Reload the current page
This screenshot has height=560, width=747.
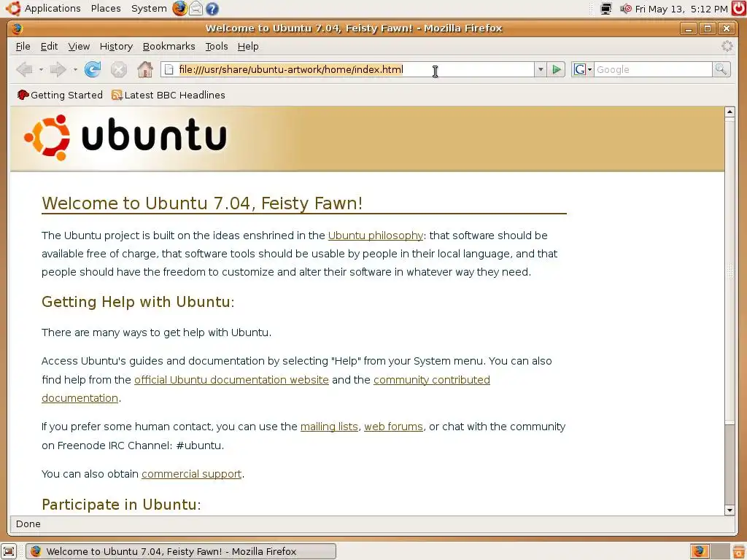[x=93, y=69]
